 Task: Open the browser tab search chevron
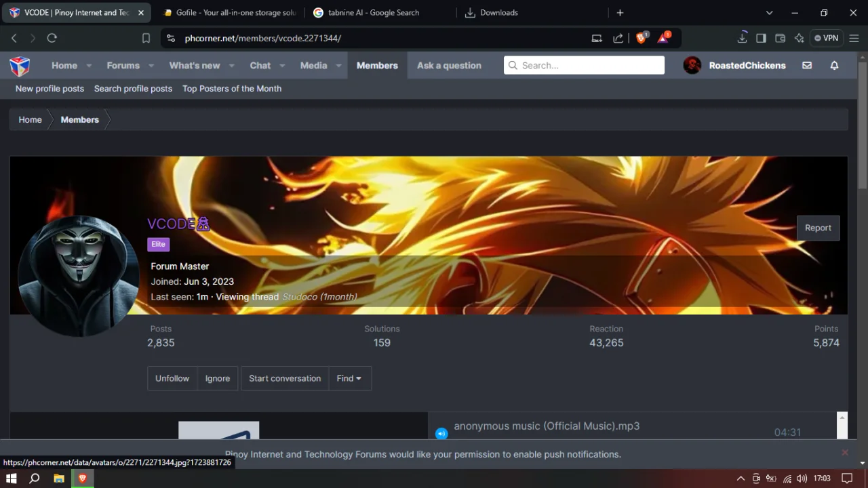click(769, 12)
